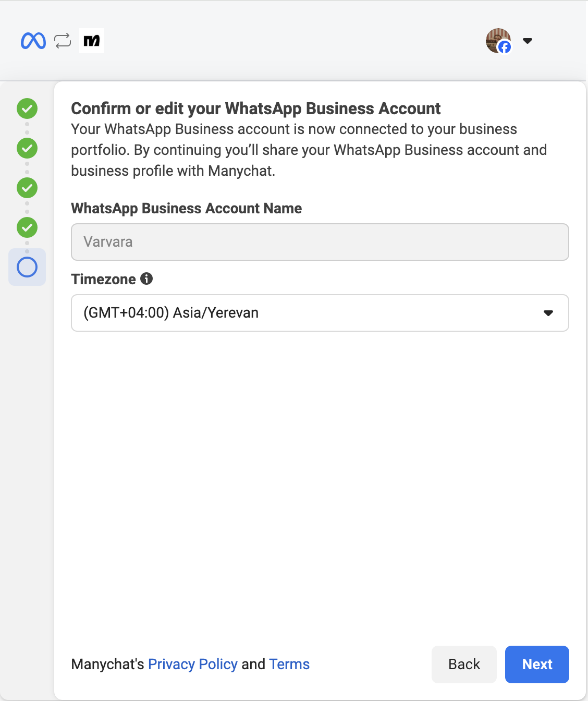Select the current empty step circle
The width and height of the screenshot is (588, 701).
(x=27, y=267)
